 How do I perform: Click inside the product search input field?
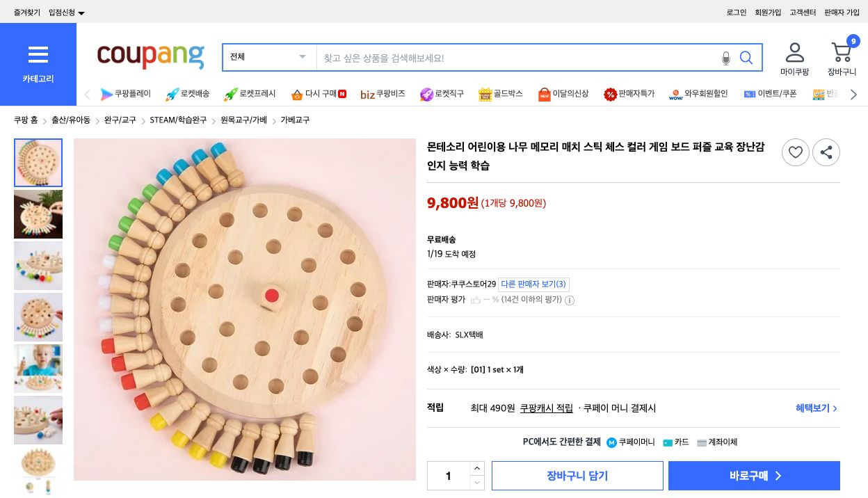point(515,57)
